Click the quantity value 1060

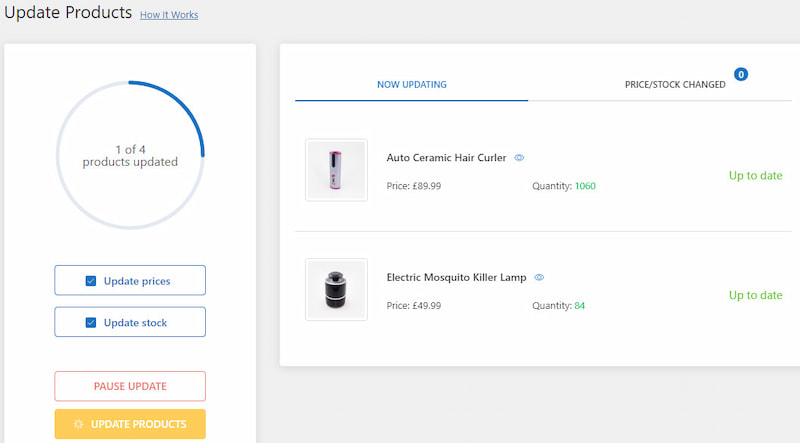coord(585,186)
